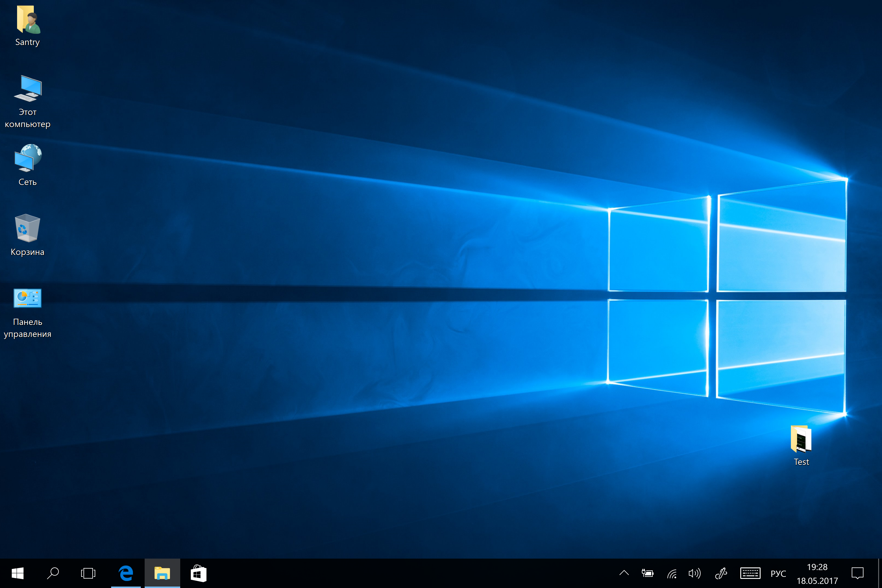
Task: Open Windows Store from taskbar
Action: coord(198,573)
